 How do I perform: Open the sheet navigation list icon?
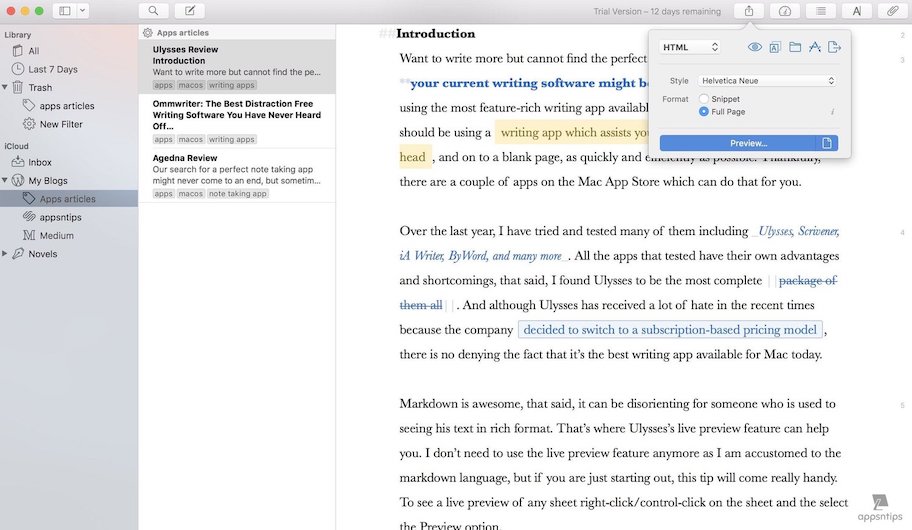[821, 11]
